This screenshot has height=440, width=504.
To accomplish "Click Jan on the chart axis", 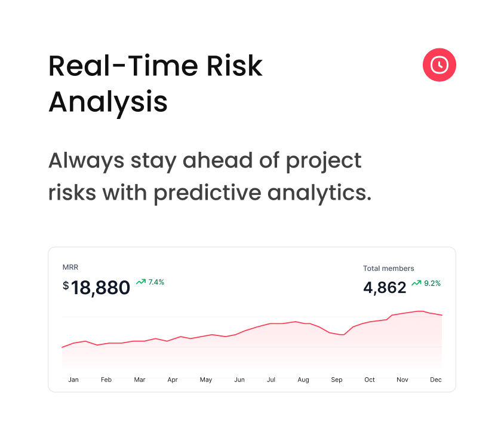I will click(73, 380).
